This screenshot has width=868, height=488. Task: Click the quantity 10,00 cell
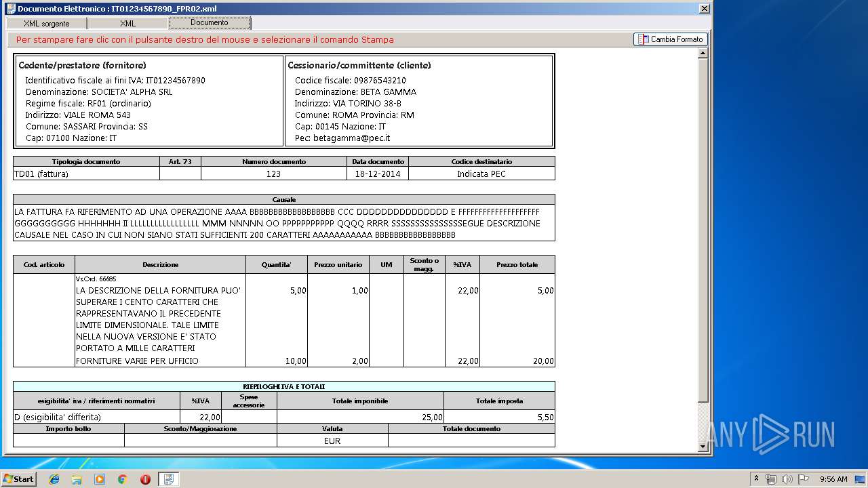click(296, 361)
